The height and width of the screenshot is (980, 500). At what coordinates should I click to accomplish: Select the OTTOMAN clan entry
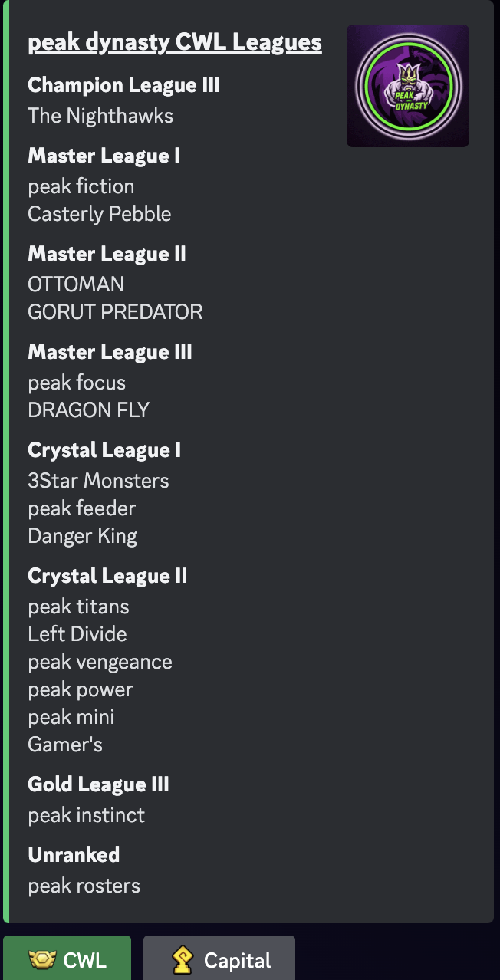76,284
